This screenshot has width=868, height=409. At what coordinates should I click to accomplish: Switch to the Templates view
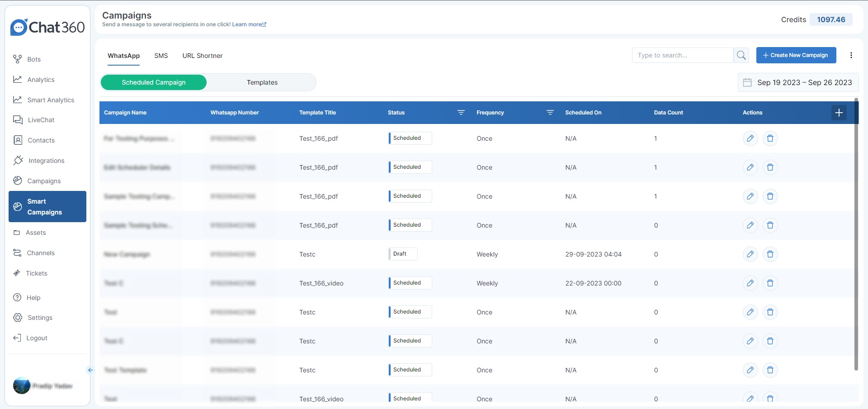pyautogui.click(x=262, y=82)
